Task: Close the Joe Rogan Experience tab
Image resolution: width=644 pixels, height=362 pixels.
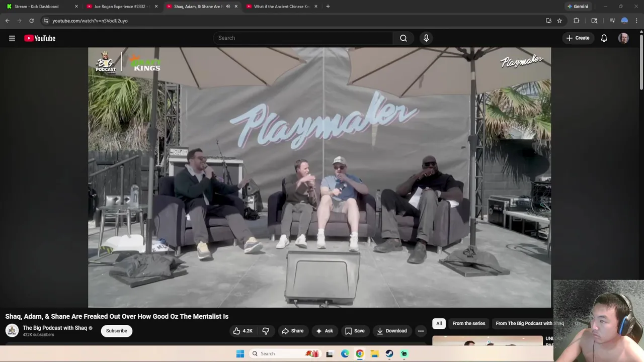Action: click(156, 7)
